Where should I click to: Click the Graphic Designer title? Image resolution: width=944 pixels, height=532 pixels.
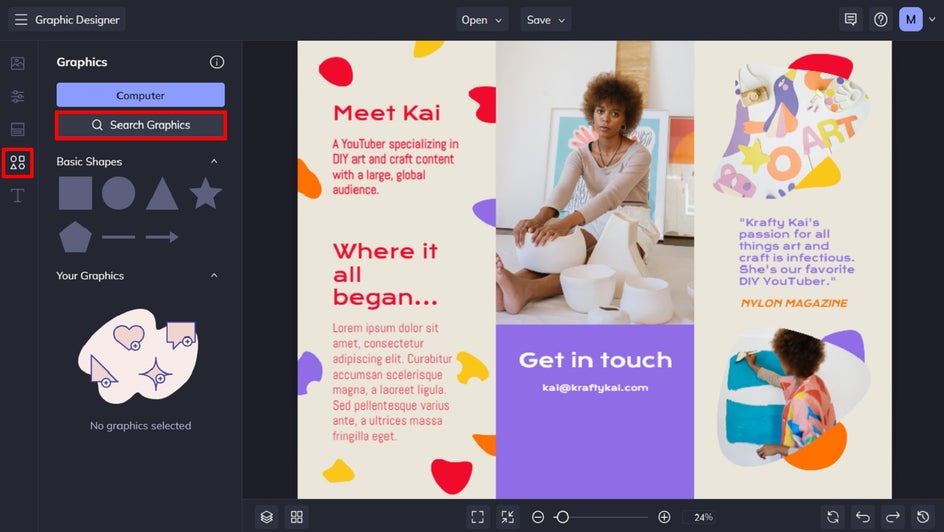77,20
